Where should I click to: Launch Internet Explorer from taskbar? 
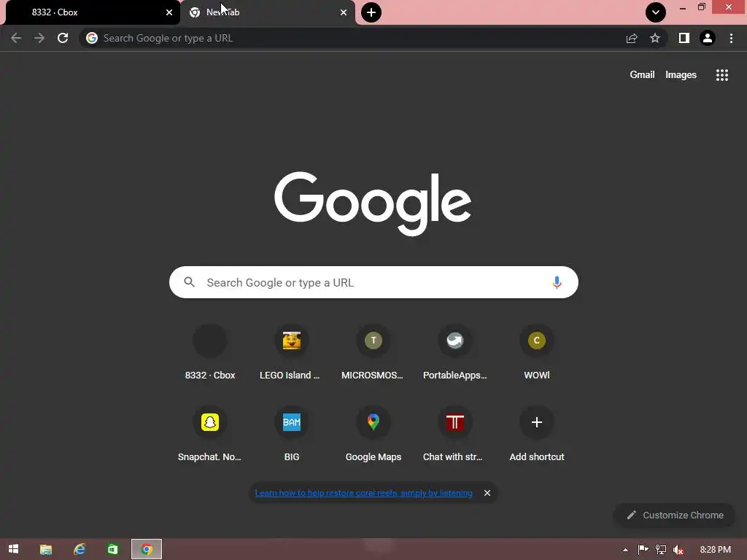(x=79, y=549)
